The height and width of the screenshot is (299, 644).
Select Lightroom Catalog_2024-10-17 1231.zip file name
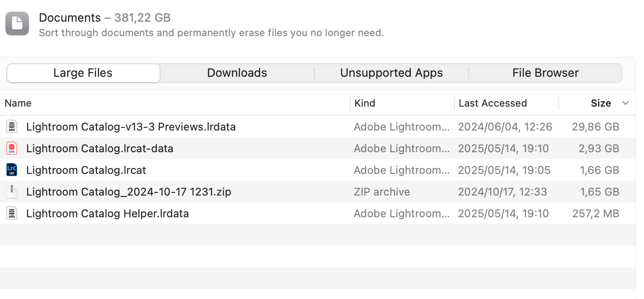pos(129,192)
